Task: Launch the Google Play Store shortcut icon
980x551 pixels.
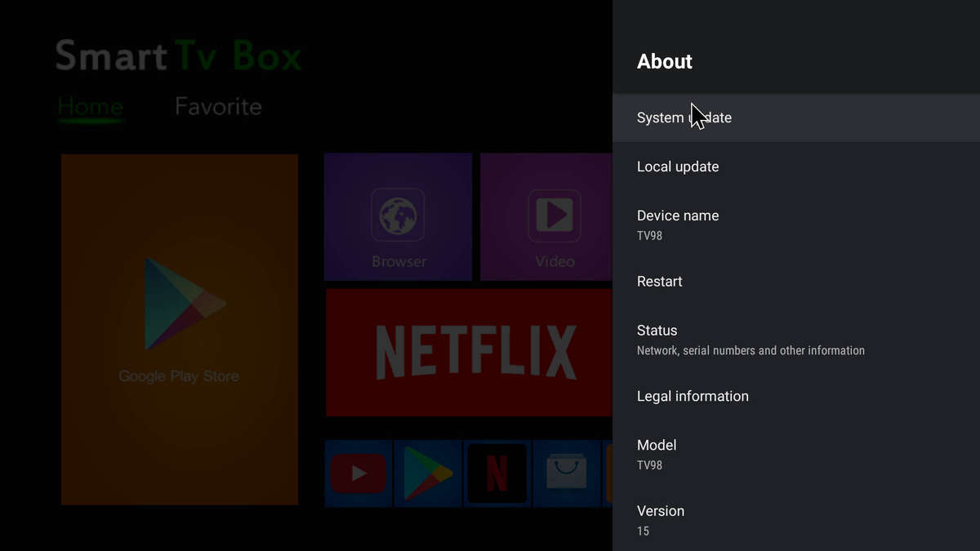Action: [428, 473]
